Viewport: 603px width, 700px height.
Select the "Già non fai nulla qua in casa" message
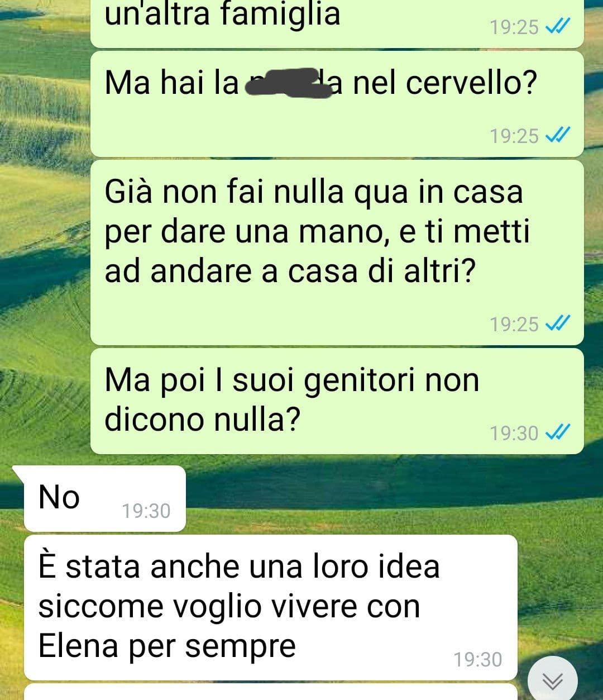[x=337, y=252]
